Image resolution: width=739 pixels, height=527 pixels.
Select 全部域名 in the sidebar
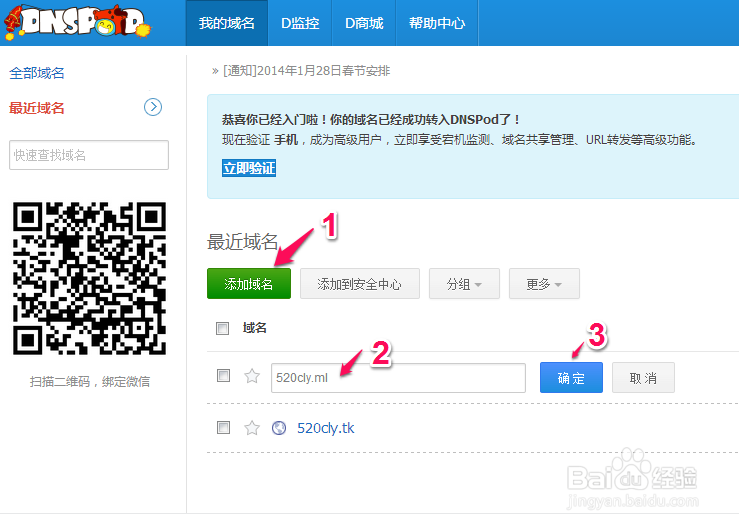(x=37, y=73)
